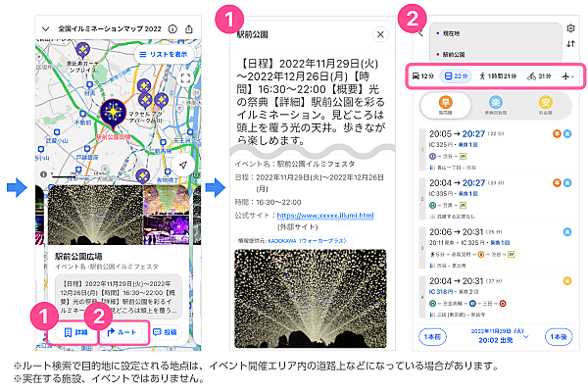
Task: Show the list via リストを表示 button
Action: pos(164,55)
